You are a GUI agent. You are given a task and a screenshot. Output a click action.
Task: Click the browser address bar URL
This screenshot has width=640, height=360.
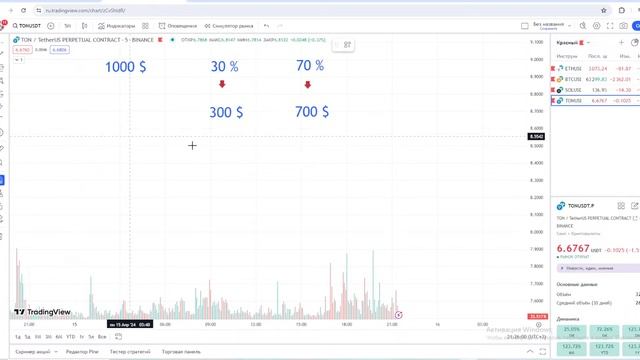pos(85,10)
